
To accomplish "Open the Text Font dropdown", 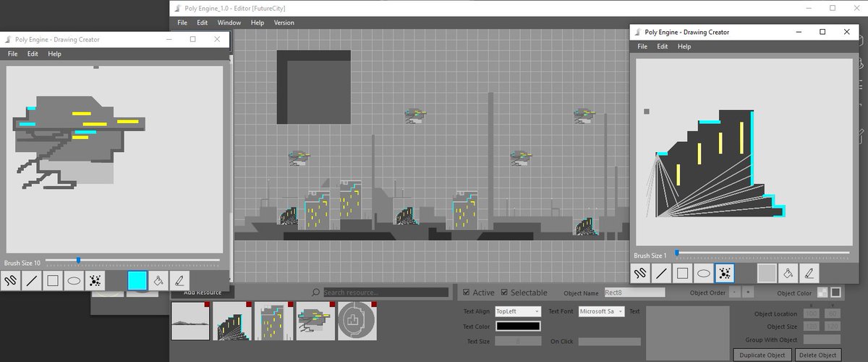I will point(600,311).
